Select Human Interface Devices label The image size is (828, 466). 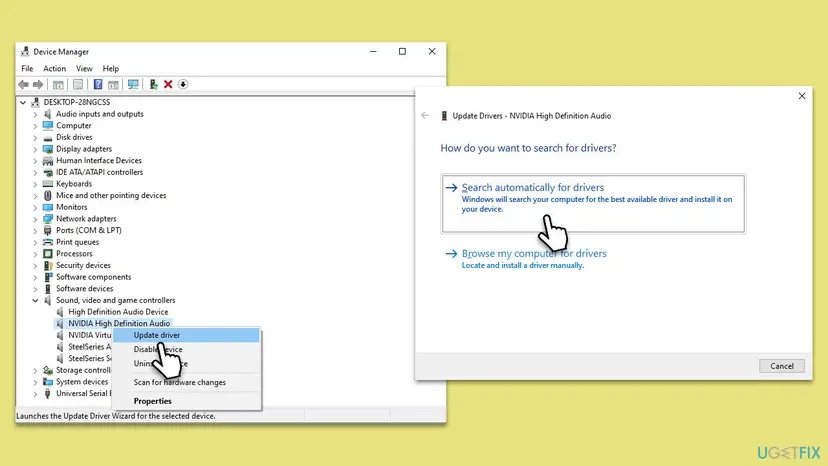point(99,161)
